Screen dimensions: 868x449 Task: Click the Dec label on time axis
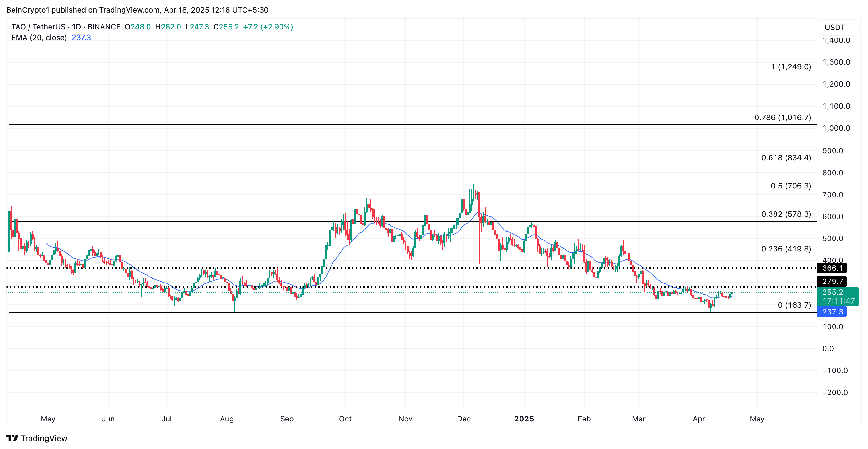tap(463, 419)
